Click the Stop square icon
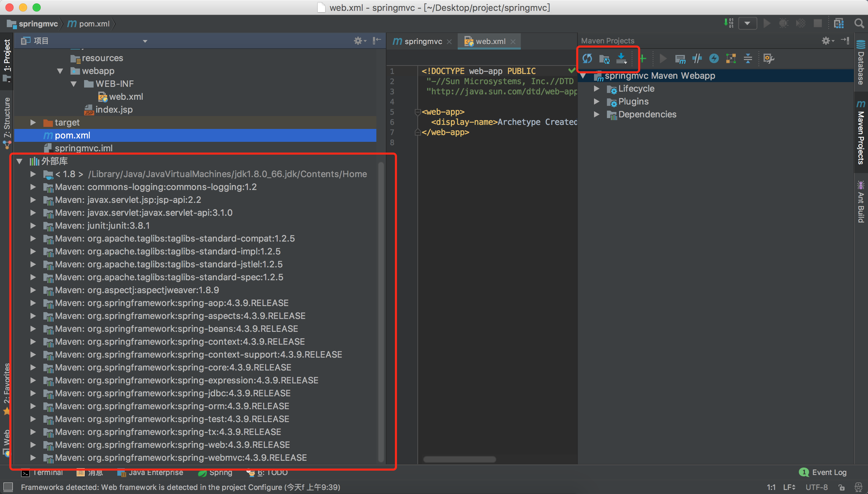868x494 pixels. (817, 23)
